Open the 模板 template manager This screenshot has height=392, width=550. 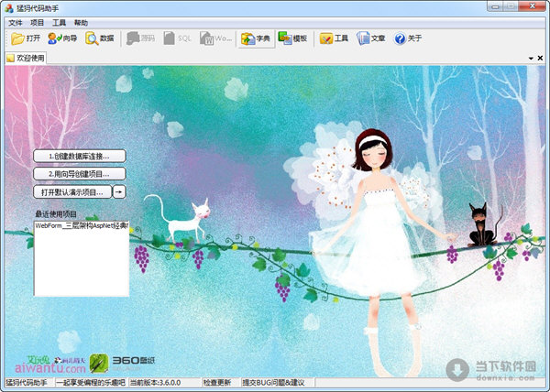pyautogui.click(x=293, y=38)
